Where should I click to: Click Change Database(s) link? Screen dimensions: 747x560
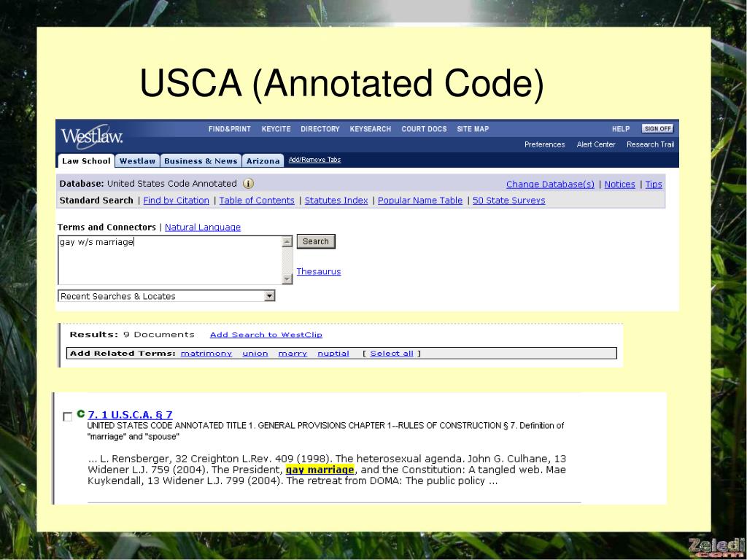pos(550,184)
